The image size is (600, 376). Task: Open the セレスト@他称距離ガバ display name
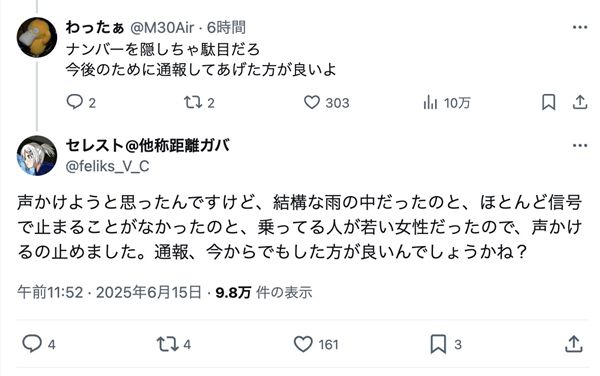point(148,146)
